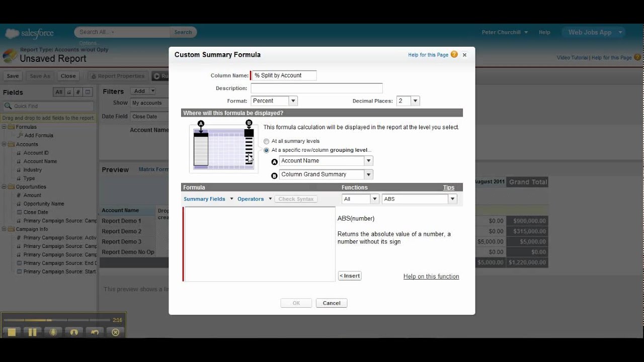Click the Cancel button in dialog
This screenshot has width=644, height=362.
click(332, 303)
